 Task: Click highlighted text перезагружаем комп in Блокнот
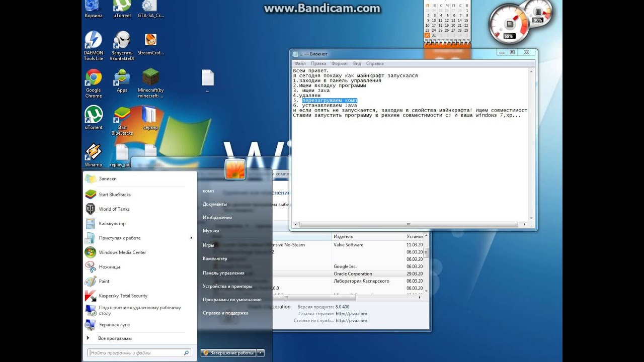[x=330, y=101]
